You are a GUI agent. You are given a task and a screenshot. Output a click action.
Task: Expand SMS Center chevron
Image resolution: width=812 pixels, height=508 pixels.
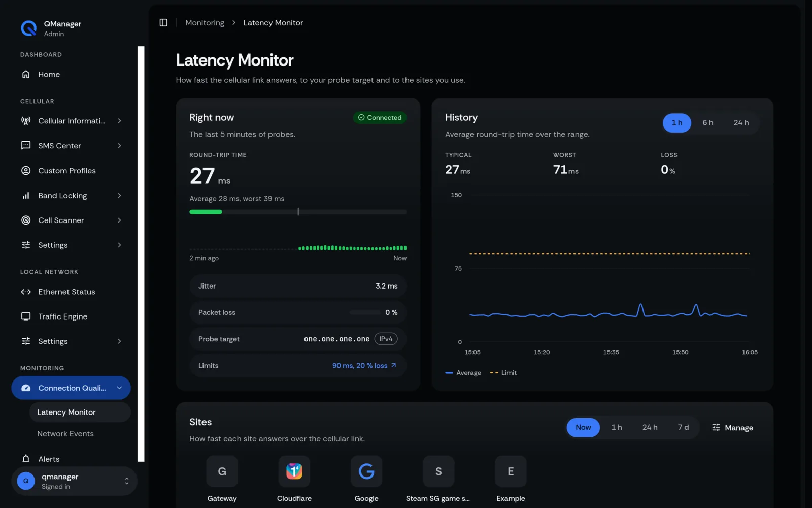click(120, 146)
